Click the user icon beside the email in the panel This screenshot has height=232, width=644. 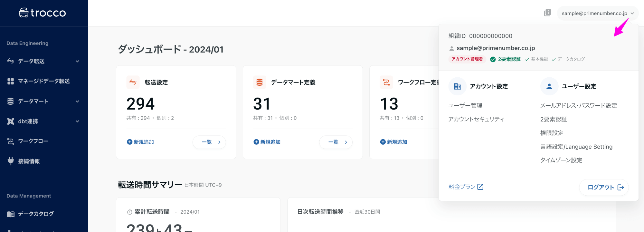click(452, 49)
